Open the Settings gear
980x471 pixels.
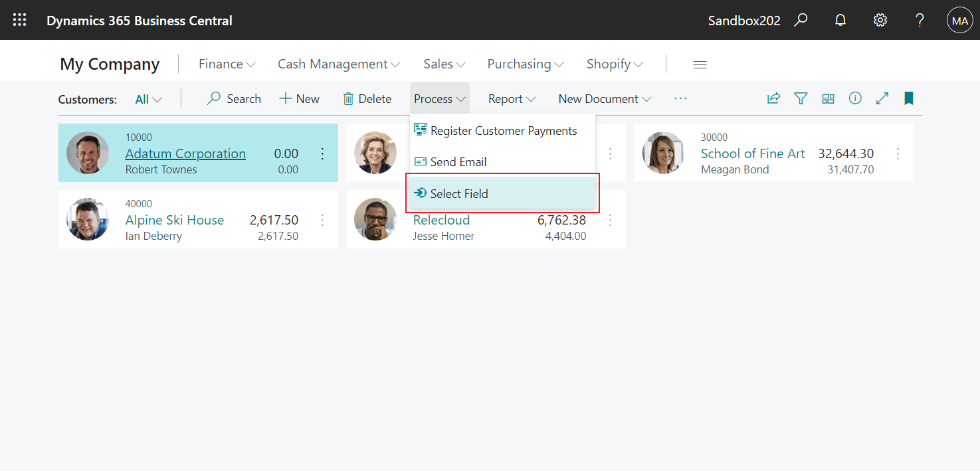coord(880,20)
